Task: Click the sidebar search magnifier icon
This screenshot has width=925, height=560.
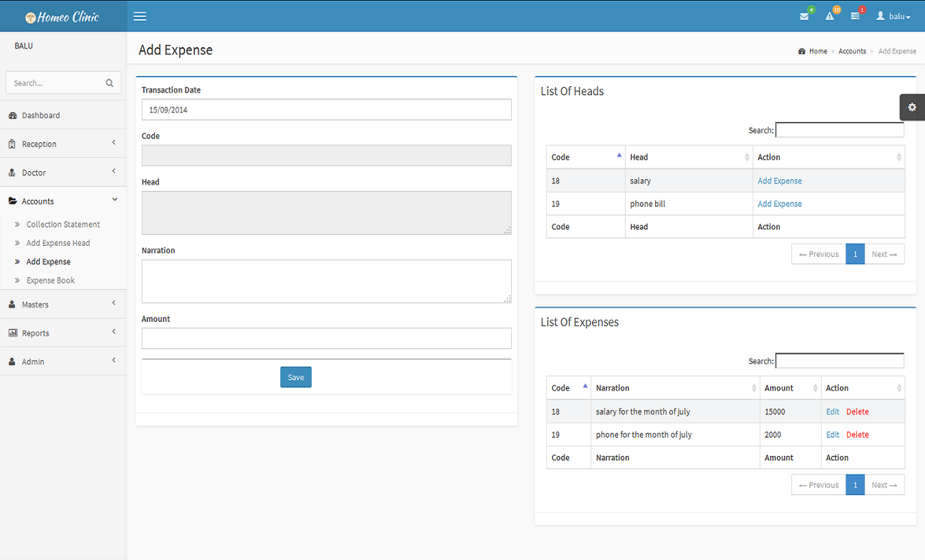Action: pos(110,83)
